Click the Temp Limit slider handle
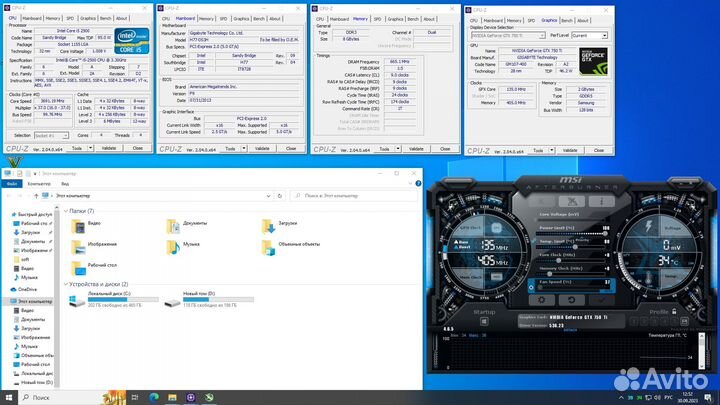This screenshot has height=405, width=720. click(575, 247)
